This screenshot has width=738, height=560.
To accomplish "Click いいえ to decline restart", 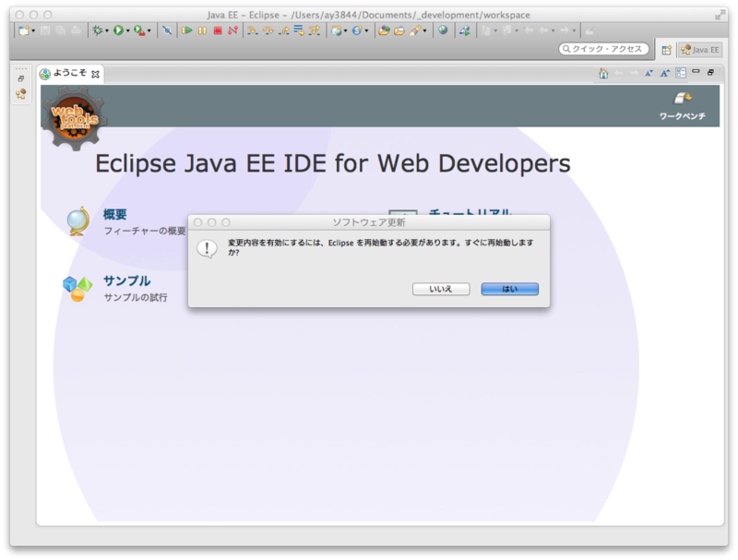I will point(441,289).
